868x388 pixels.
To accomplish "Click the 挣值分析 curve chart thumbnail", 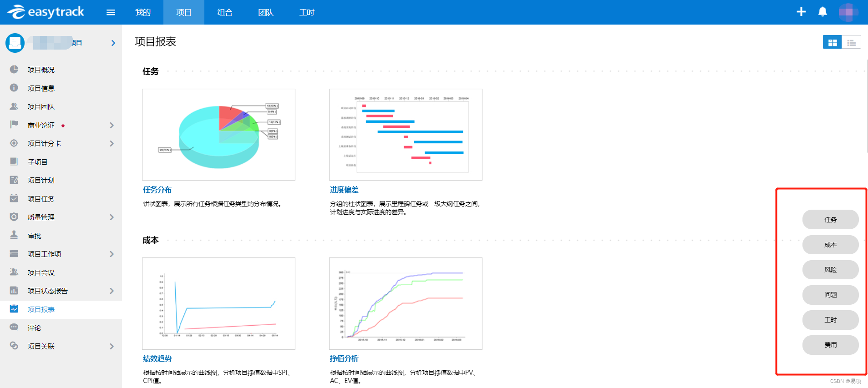I will (406, 303).
